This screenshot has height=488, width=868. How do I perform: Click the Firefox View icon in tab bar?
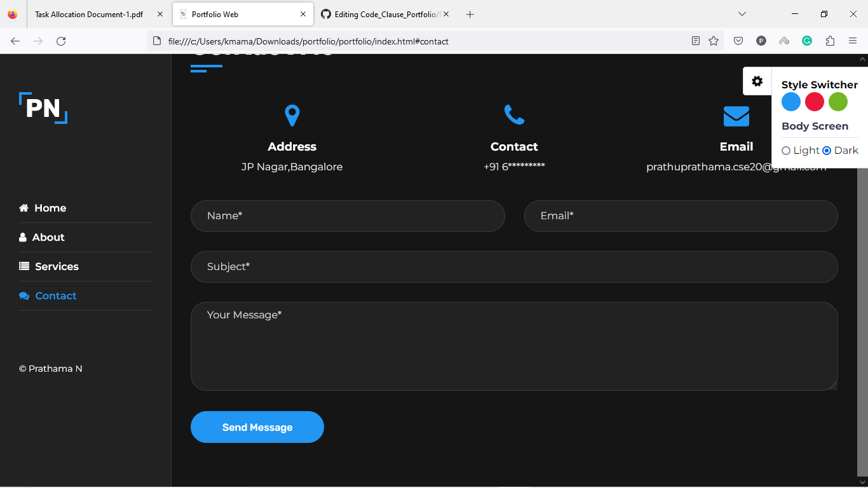point(13,14)
